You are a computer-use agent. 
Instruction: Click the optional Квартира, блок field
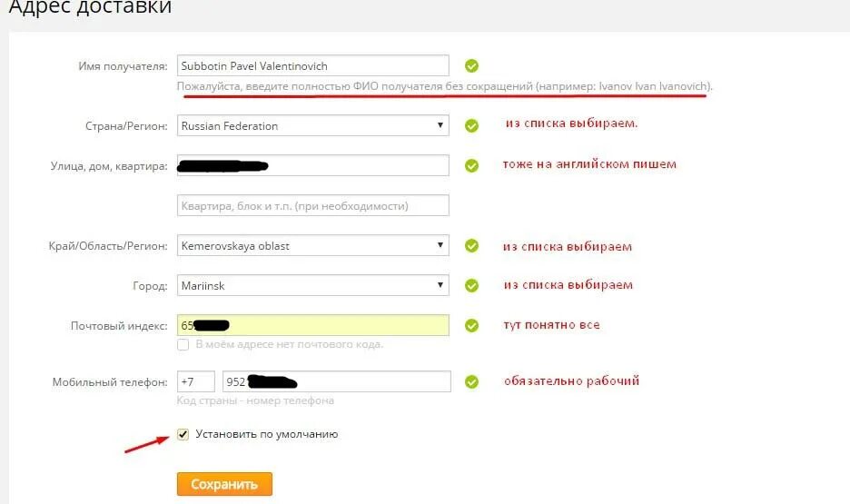(x=312, y=206)
